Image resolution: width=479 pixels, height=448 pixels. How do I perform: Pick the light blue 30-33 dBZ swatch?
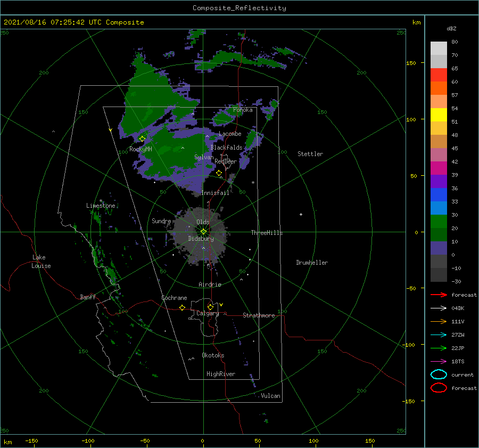coord(439,208)
